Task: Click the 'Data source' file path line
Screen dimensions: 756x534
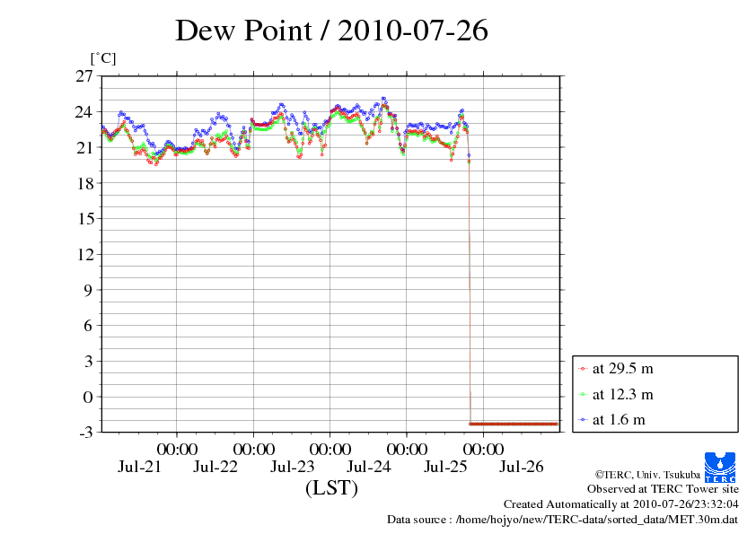Action: [x=563, y=520]
